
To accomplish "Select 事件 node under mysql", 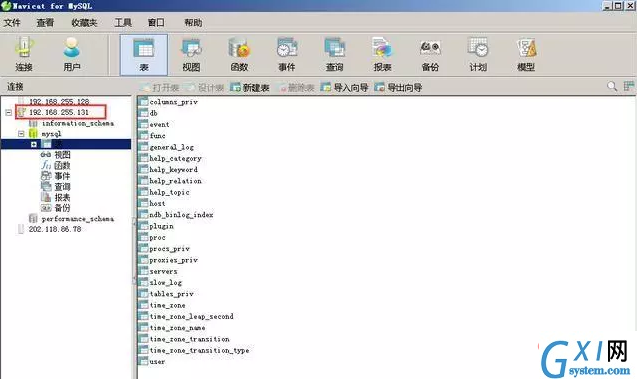I will tap(62, 176).
